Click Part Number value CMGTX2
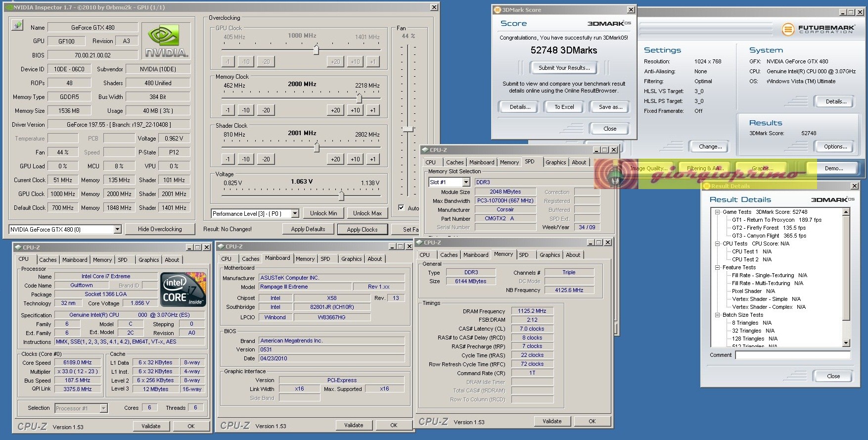This screenshot has height=440, width=868. pyautogui.click(x=505, y=219)
